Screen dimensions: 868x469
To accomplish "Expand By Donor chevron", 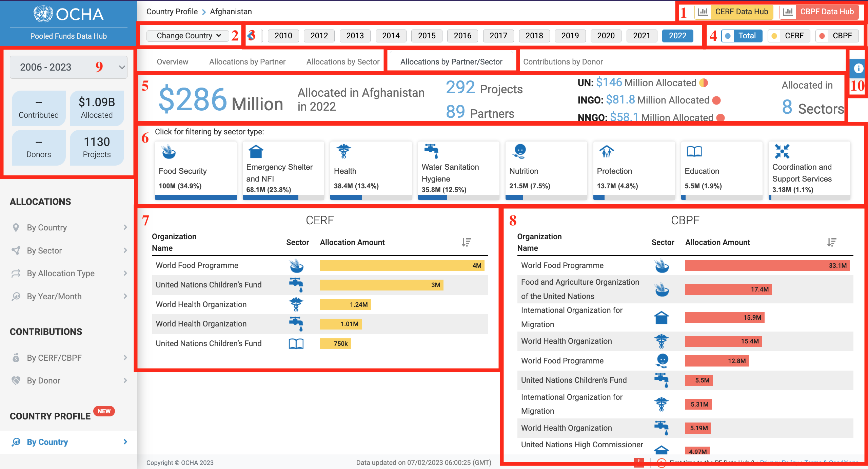I will click(125, 380).
